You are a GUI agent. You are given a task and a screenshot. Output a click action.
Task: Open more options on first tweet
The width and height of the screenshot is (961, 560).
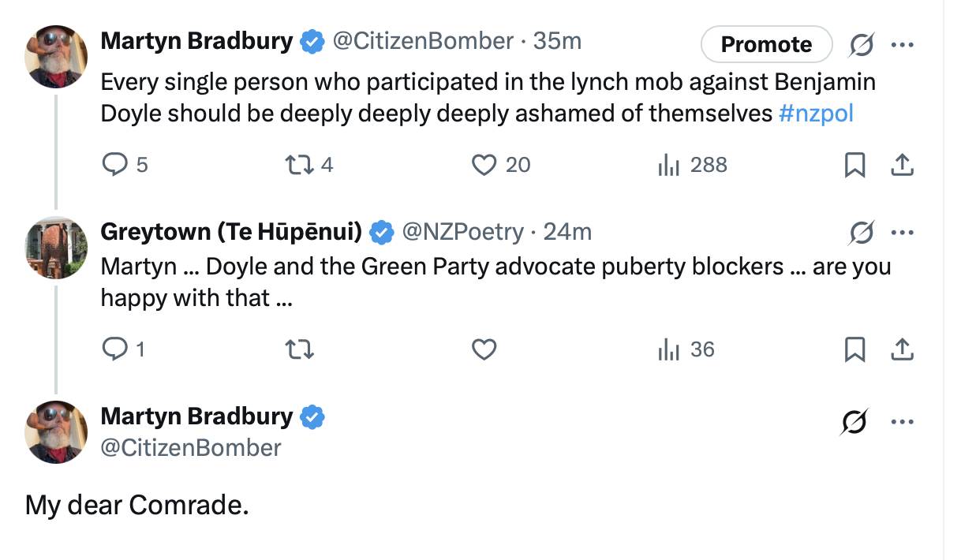tap(902, 45)
